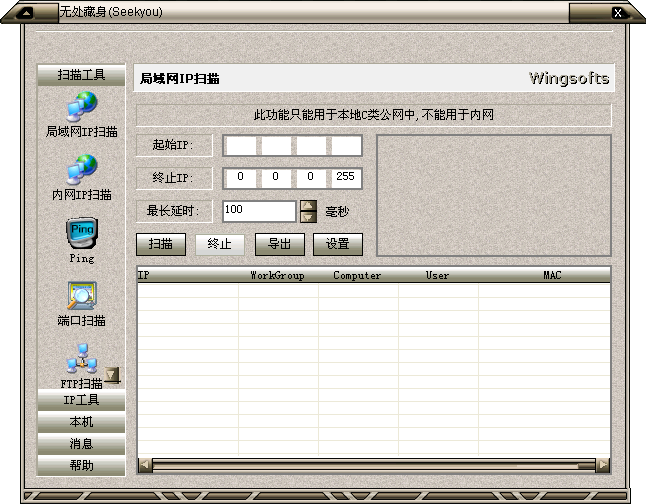This screenshot has width=646, height=504.
Task: Collapse the 扫描工具 sidebar header
Action: click(x=81, y=75)
